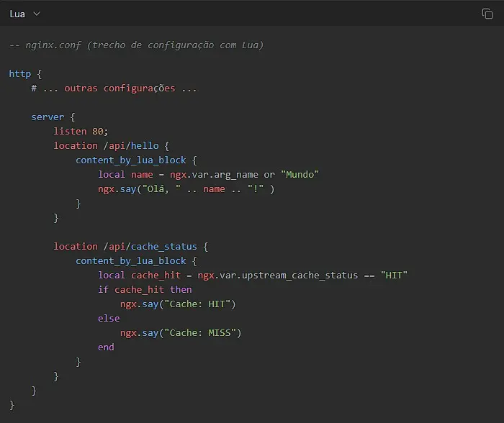
Task: Click the nginx.conf comment line
Action: [136, 45]
